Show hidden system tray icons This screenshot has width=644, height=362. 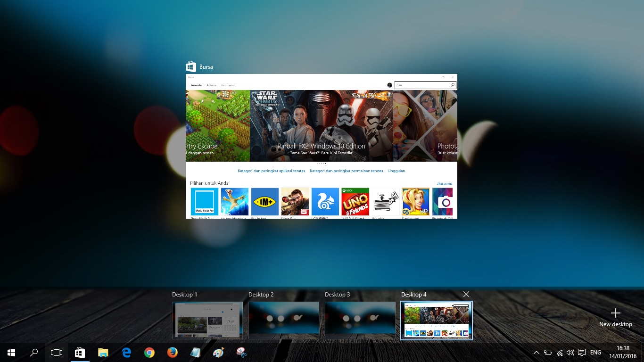pos(536,353)
